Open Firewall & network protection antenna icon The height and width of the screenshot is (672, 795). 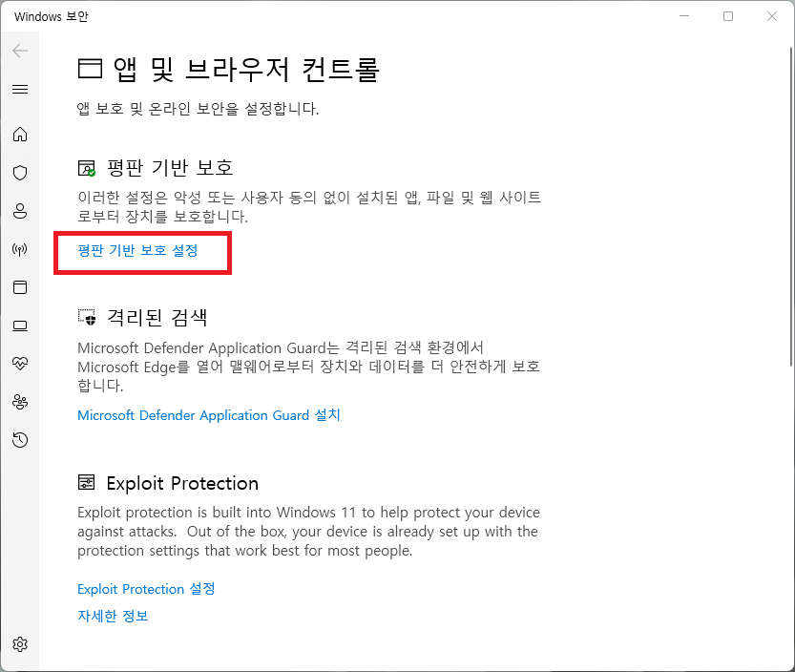point(20,249)
